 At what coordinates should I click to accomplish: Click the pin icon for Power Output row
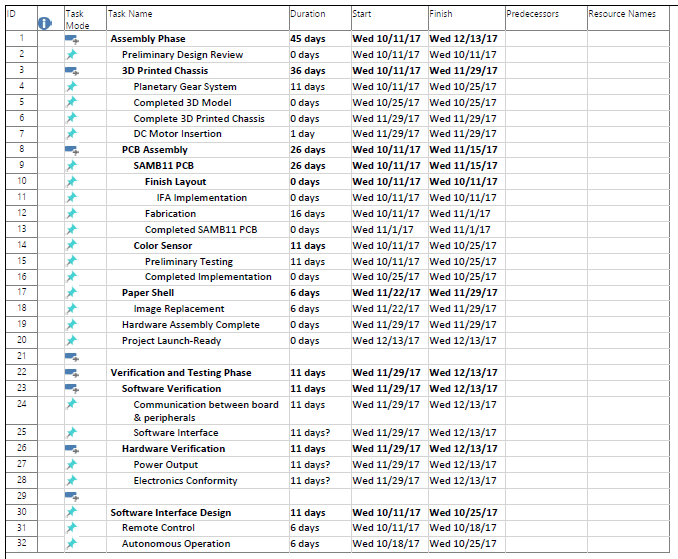72,464
